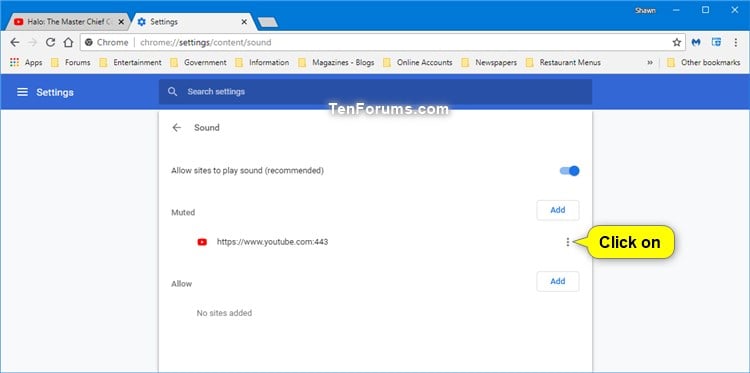The image size is (750, 373).
Task: Click into the Search settings field
Action: click(x=375, y=92)
